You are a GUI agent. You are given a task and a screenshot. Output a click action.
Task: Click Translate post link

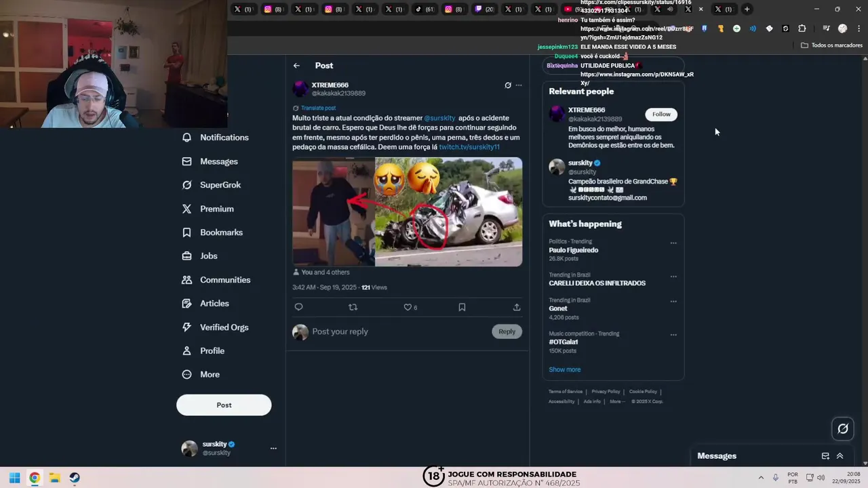tap(318, 108)
